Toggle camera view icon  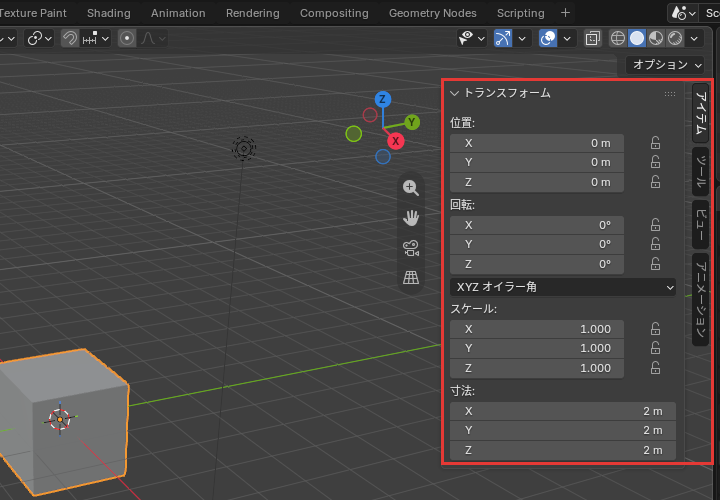coord(411,248)
